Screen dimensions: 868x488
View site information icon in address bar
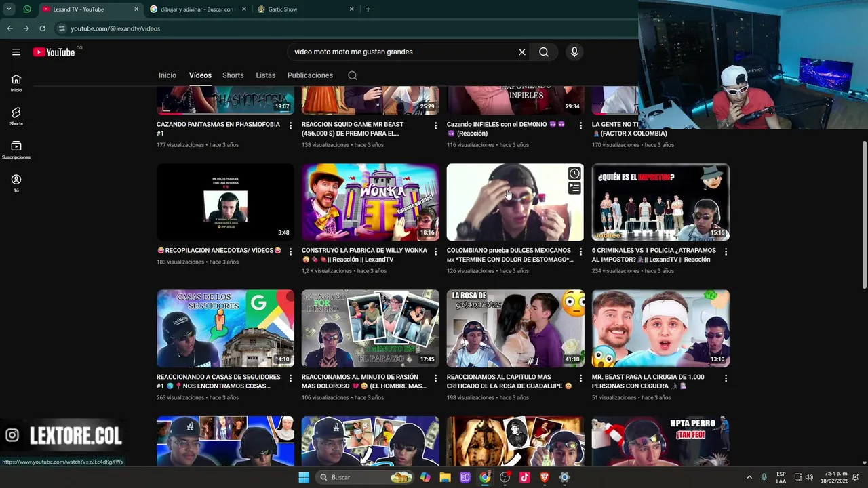pos(62,28)
